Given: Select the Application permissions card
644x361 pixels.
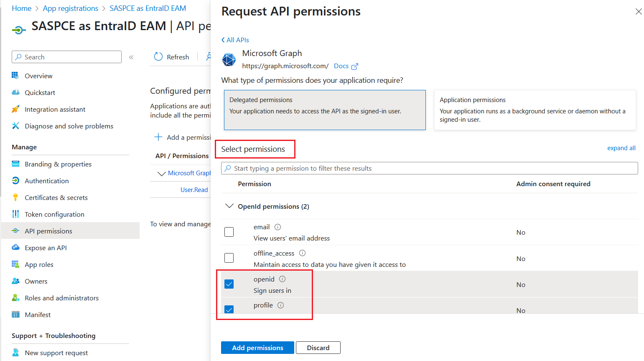Looking at the screenshot, I should tap(535, 110).
